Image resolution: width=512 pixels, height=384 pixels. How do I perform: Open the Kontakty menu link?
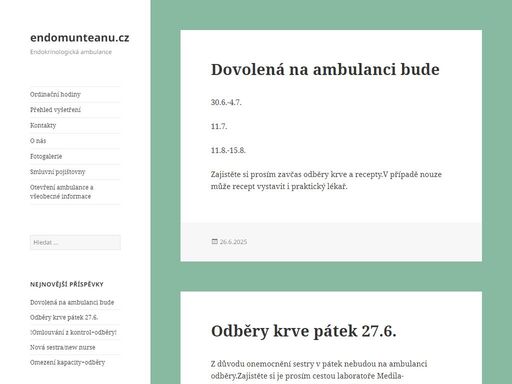pos(43,125)
